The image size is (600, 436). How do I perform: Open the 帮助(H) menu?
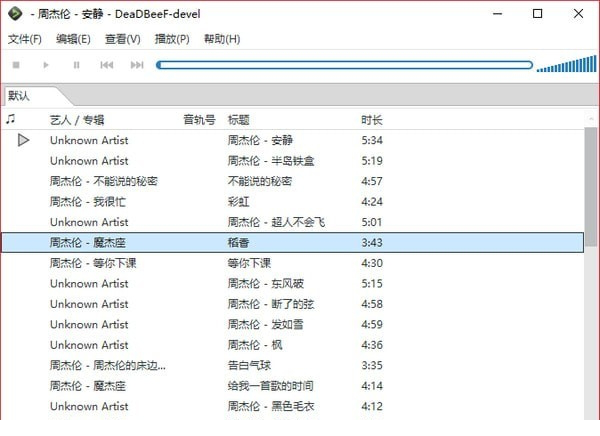coord(222,39)
